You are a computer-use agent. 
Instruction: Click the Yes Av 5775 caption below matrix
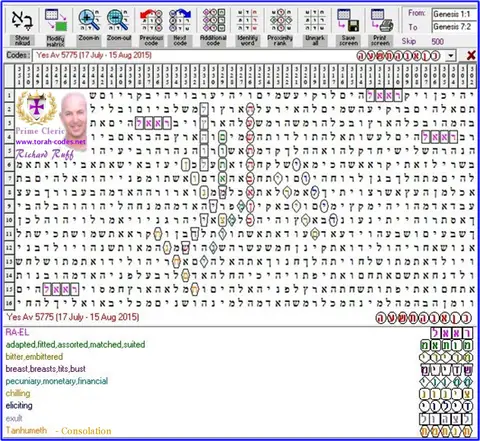coord(73,317)
